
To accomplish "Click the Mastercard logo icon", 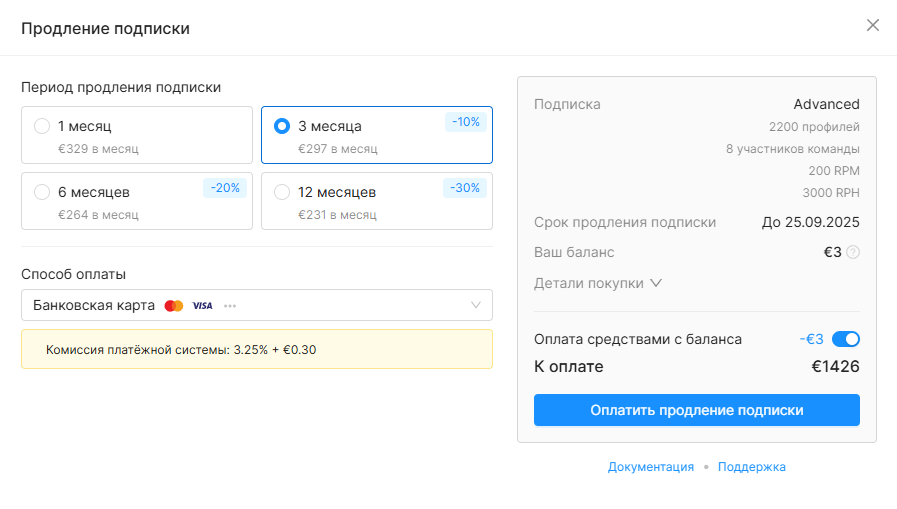I will coord(174,306).
